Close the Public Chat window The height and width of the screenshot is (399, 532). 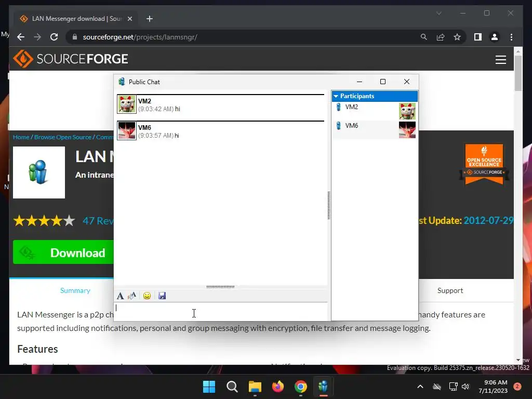pos(406,82)
